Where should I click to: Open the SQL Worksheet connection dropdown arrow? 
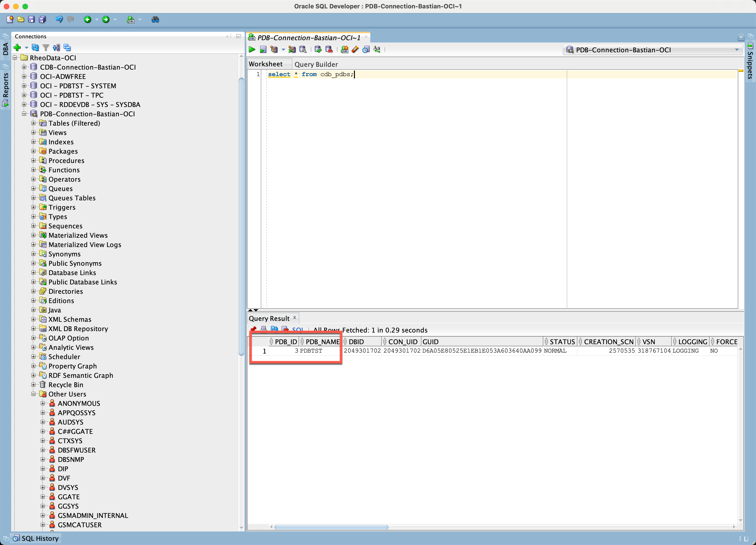(x=140, y=20)
